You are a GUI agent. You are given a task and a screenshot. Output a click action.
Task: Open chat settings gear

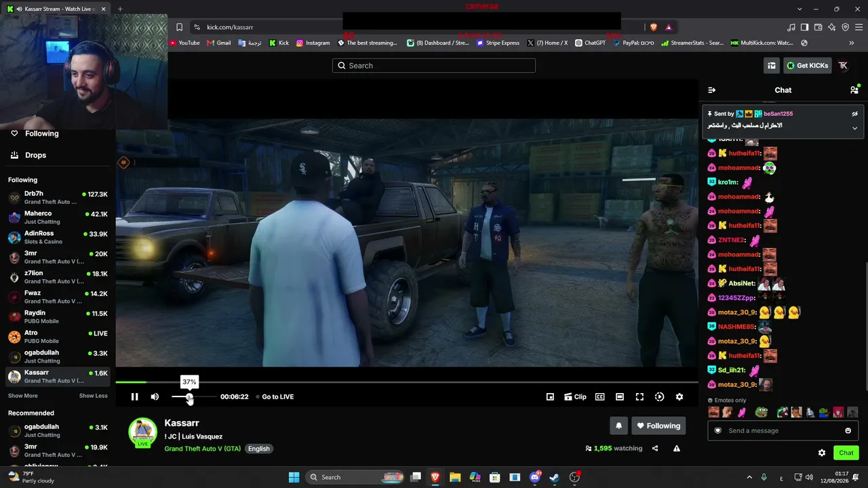[x=822, y=453]
